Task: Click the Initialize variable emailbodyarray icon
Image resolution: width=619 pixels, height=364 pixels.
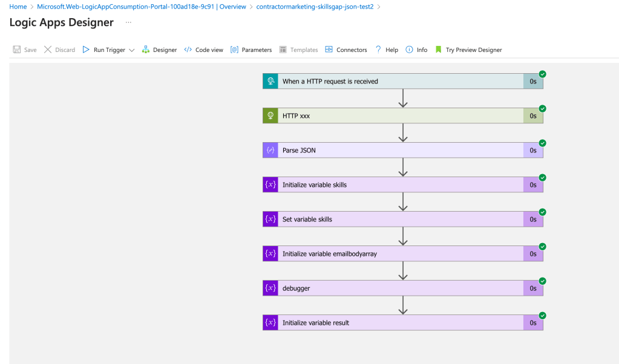Action: coord(270,253)
